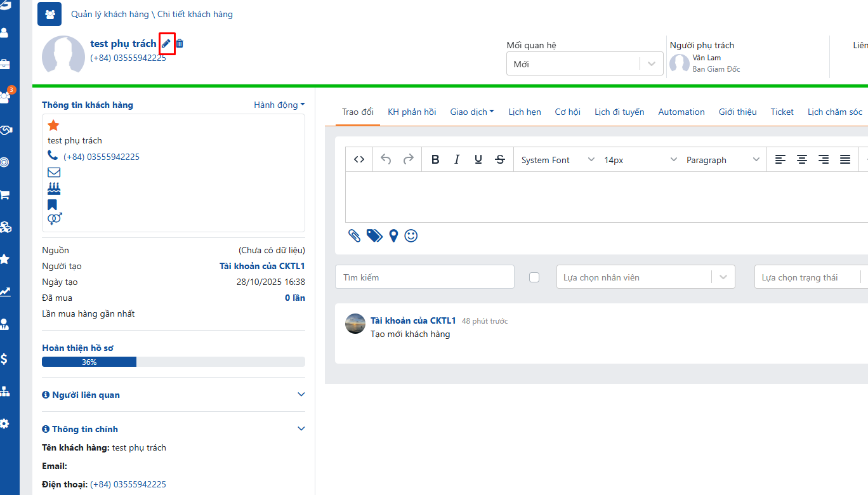The image size is (868, 495).
Task: Click the Tìm kiếm search field
Action: pyautogui.click(x=424, y=277)
